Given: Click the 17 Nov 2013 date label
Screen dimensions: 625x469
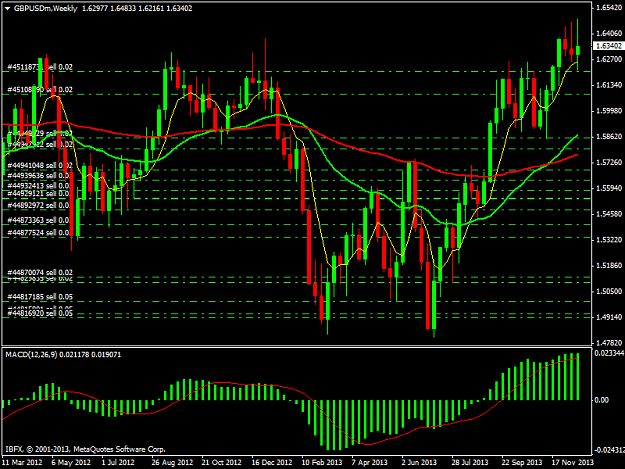Looking at the screenshot, I should coord(572,463).
